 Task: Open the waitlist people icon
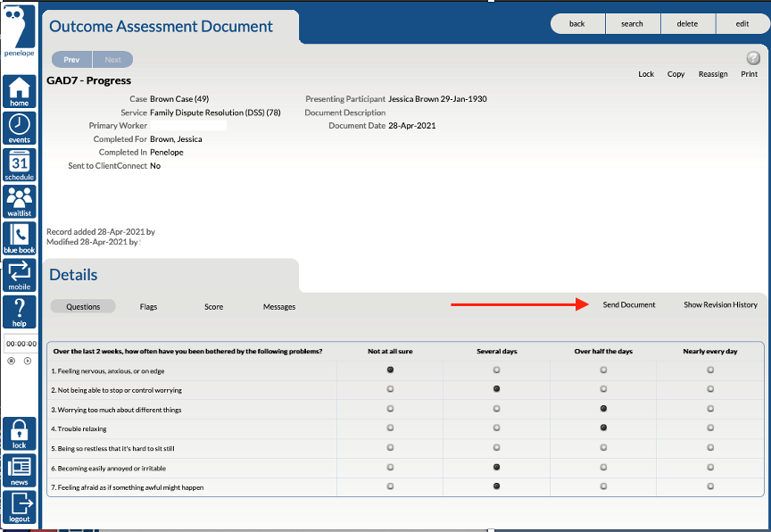point(19,202)
